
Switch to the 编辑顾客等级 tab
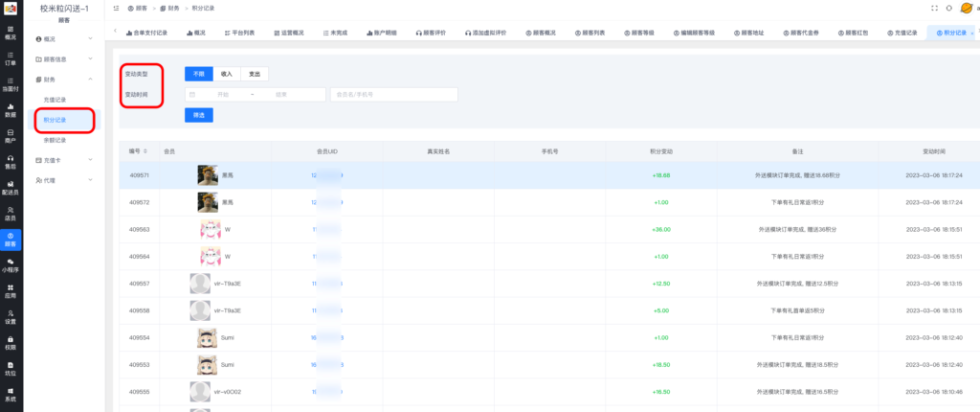click(x=694, y=33)
